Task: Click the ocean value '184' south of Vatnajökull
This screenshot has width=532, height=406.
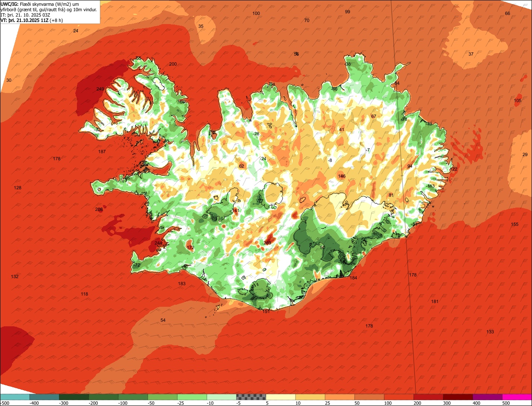Action: (x=353, y=278)
